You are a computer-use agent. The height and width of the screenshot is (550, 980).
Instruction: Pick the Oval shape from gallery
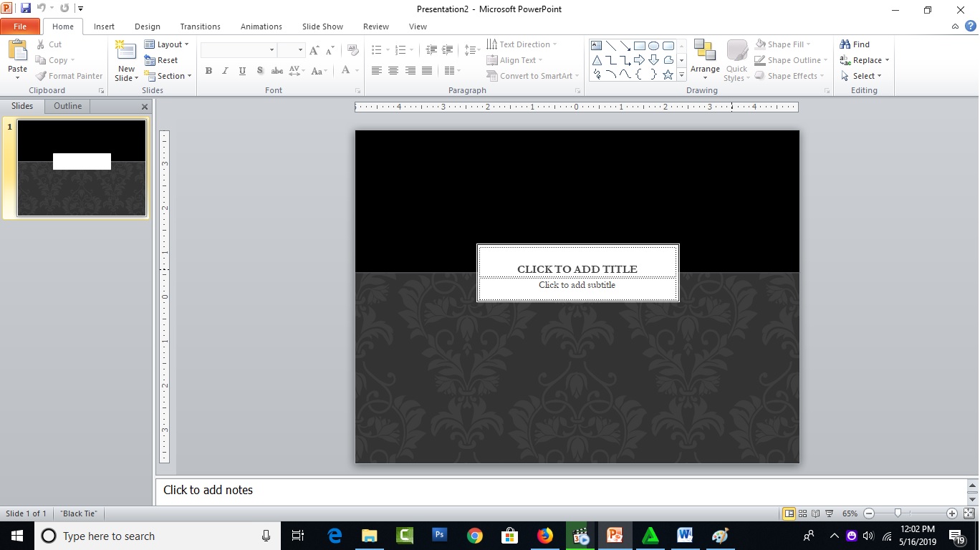654,46
